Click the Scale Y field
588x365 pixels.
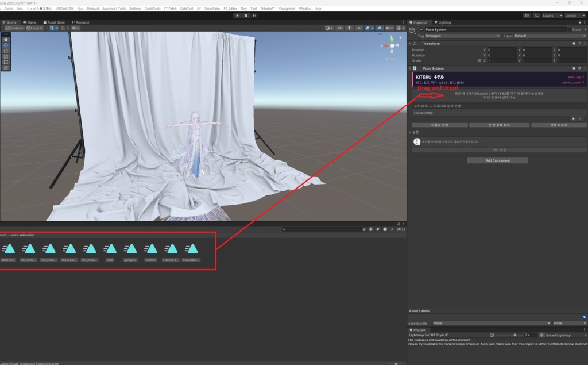(x=537, y=60)
